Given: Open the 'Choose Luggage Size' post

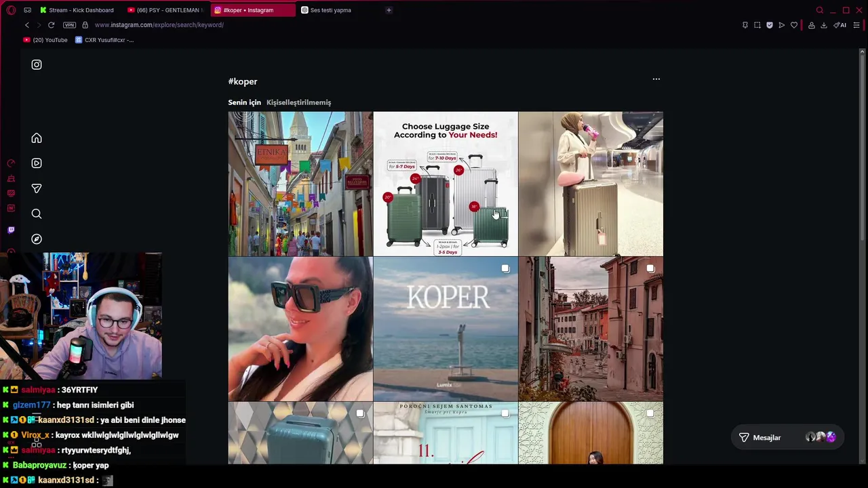Looking at the screenshot, I should pos(446,184).
